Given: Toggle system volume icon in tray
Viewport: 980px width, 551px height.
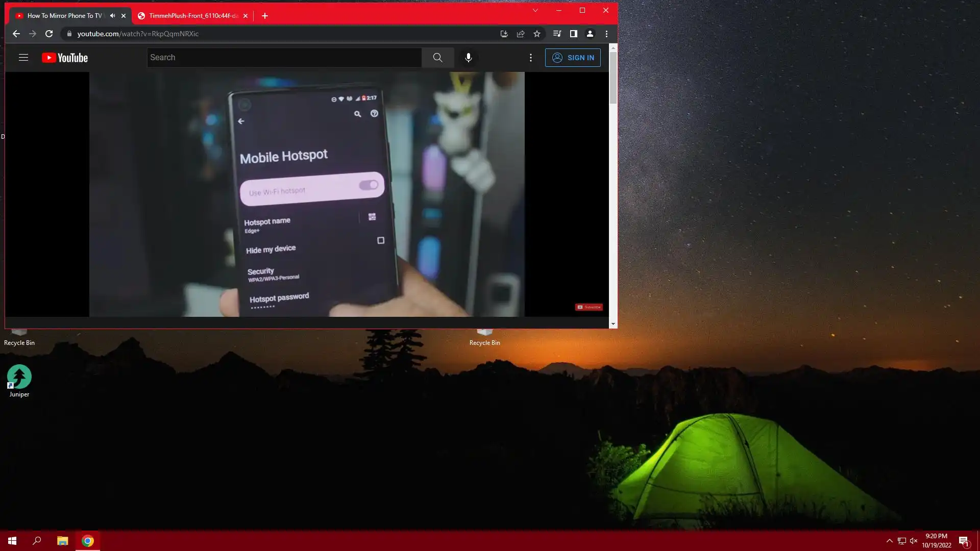Looking at the screenshot, I should click(914, 541).
